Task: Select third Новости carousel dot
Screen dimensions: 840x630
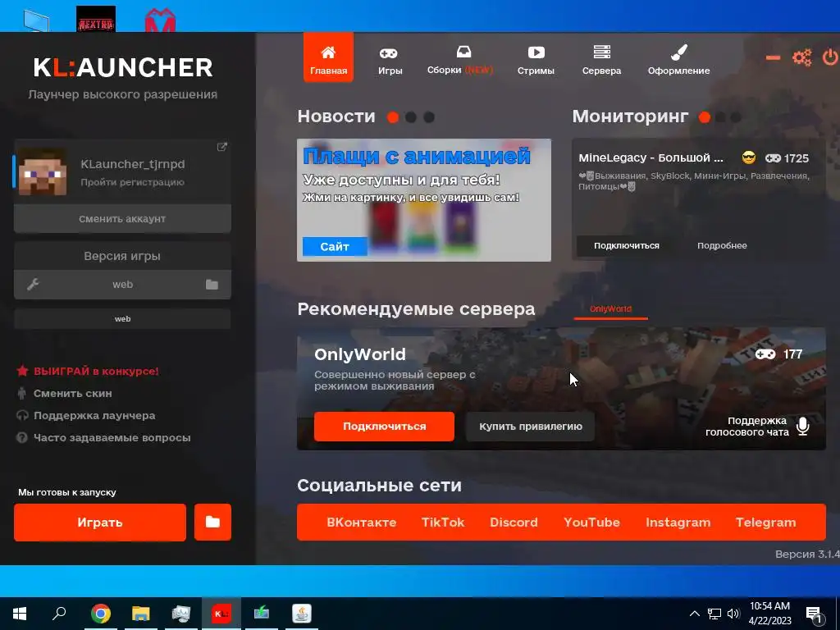Action: click(x=429, y=117)
